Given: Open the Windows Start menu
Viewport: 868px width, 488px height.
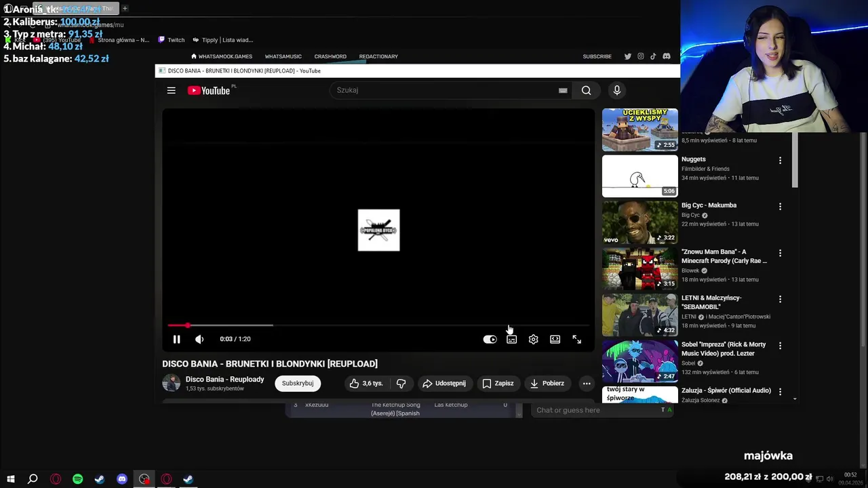Looking at the screenshot, I should tap(10, 479).
